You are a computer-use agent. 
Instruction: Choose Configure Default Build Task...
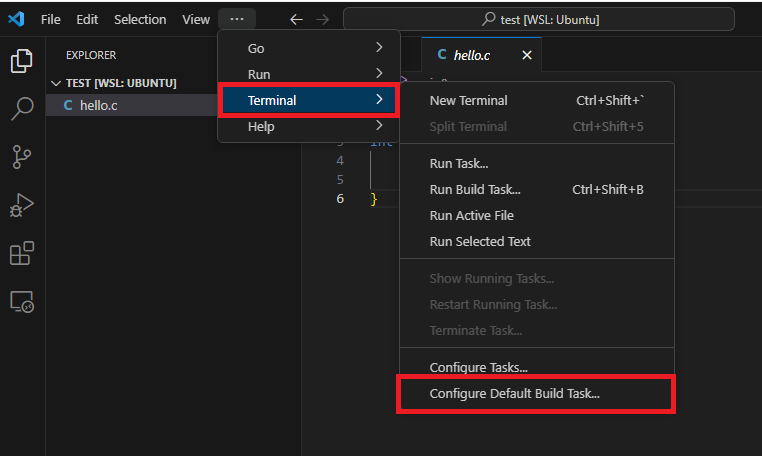point(537,393)
